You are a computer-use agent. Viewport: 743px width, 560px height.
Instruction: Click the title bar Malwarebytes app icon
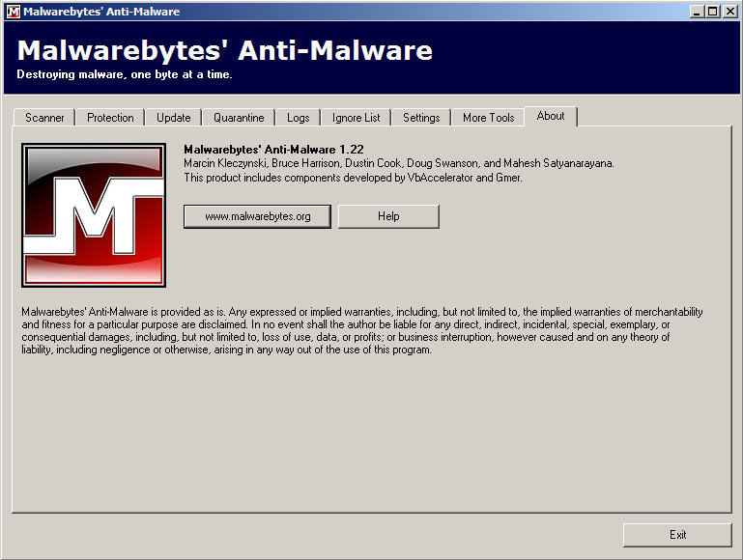14,12
